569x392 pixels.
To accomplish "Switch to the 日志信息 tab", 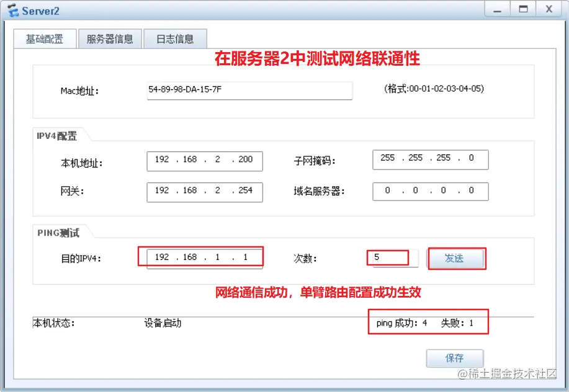I will click(x=174, y=38).
